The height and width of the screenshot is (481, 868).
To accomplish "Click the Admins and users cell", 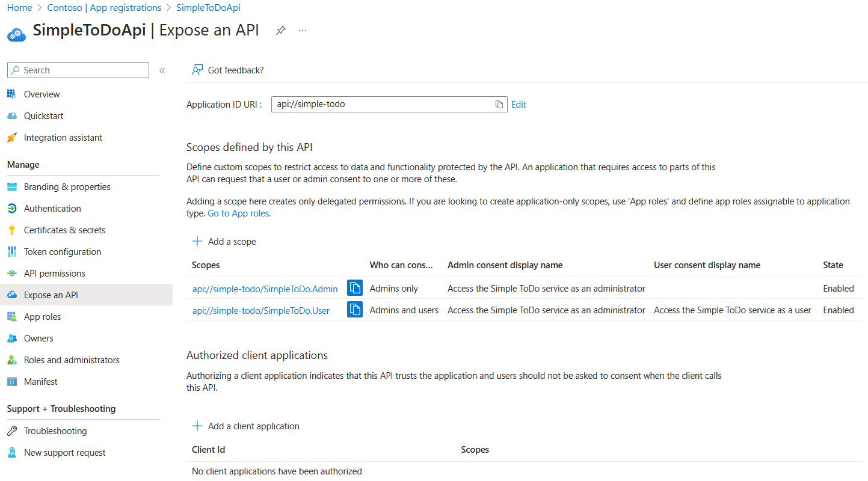I will pos(404,310).
